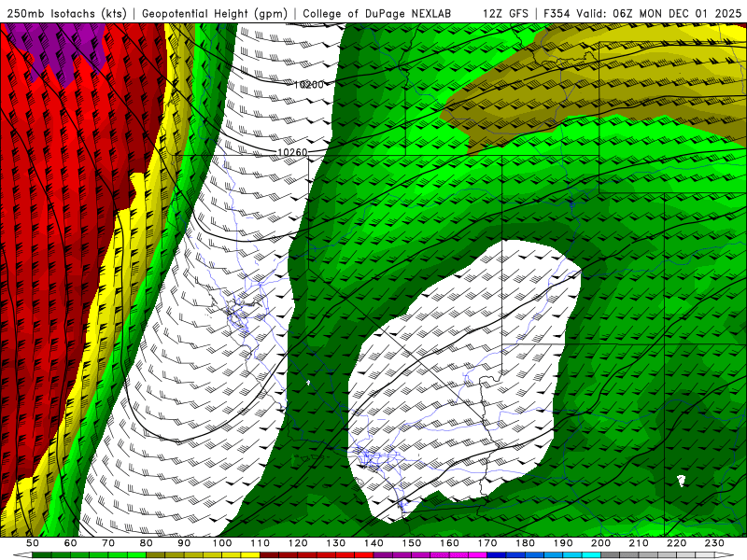
Task: Click the 80 tick label on the colorbar
Action: click(147, 543)
